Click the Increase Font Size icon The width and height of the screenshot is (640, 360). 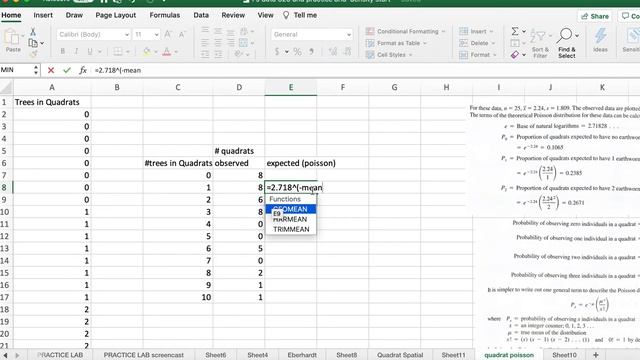[x=168, y=35]
